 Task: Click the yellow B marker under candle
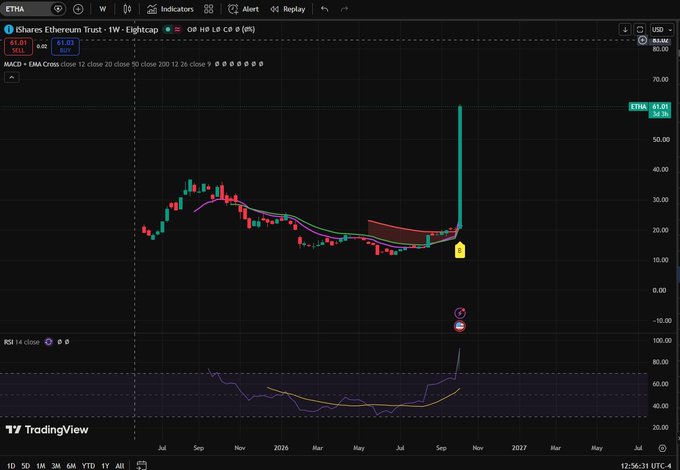(x=460, y=250)
